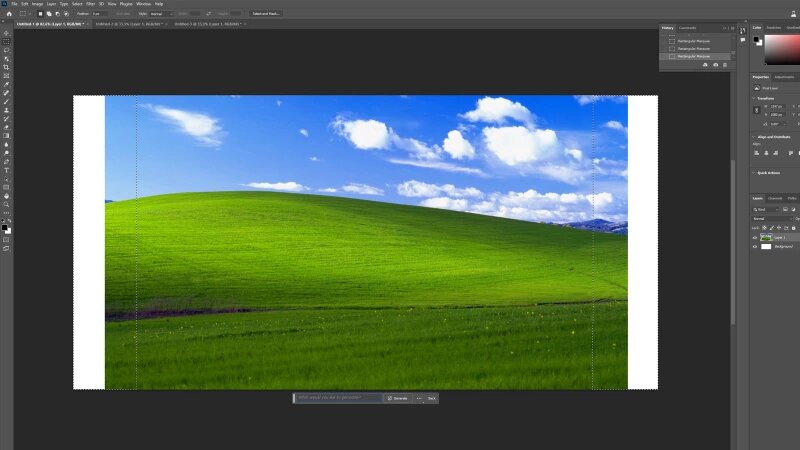Viewport: 800px width, 450px height.
Task: Select the History Brush tool
Action: (6, 119)
